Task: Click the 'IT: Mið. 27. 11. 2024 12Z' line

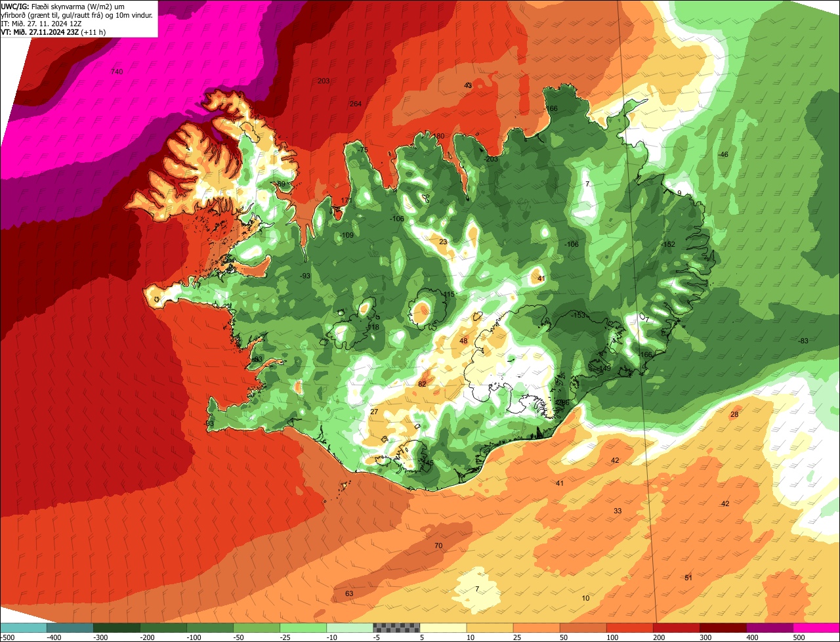Action: tap(41, 23)
